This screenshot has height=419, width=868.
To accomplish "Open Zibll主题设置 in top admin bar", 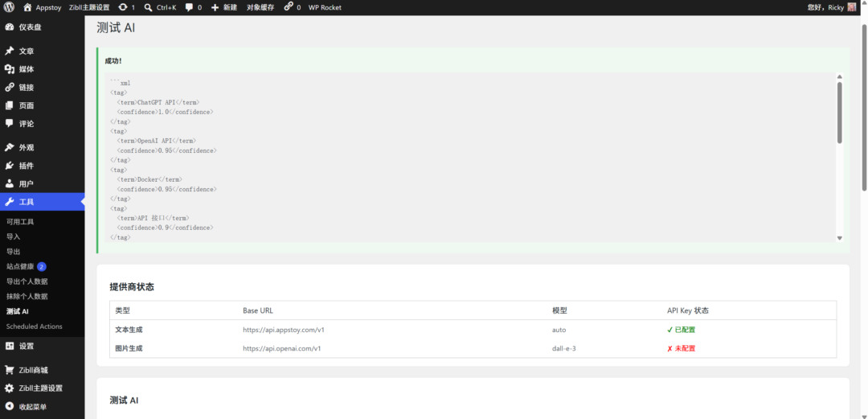I will [90, 7].
